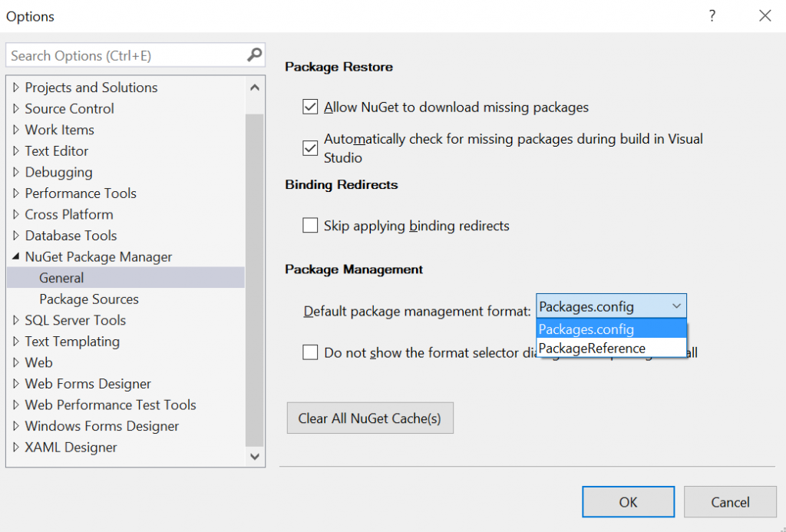
Task: Collapse the NuGet Package Manager node
Action: [x=16, y=256]
